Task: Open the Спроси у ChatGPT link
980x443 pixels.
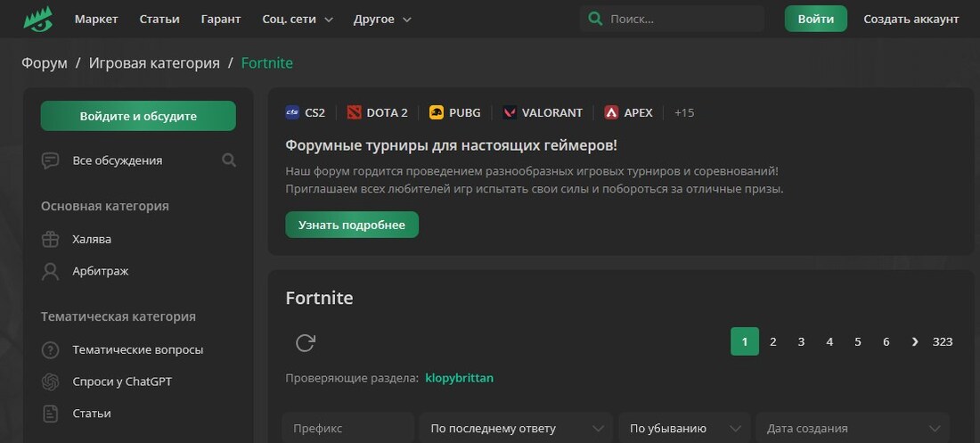Action: tap(122, 381)
